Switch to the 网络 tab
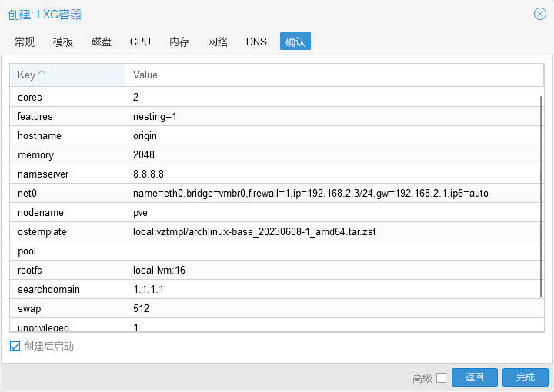 coord(218,42)
